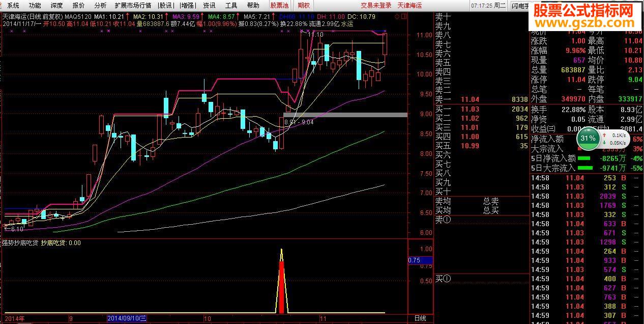The width and height of the screenshot is (644, 324).
Task: Click the 天津海运 title link
Action: coord(409,6)
